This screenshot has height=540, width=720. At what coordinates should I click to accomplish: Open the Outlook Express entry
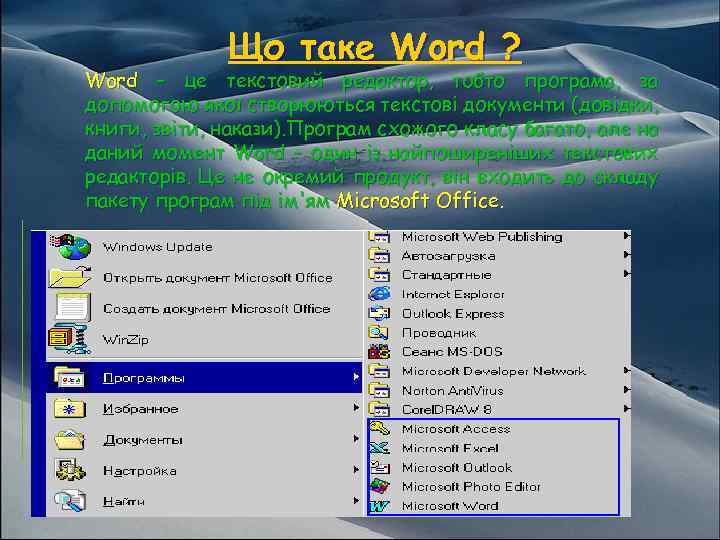pos(499,313)
